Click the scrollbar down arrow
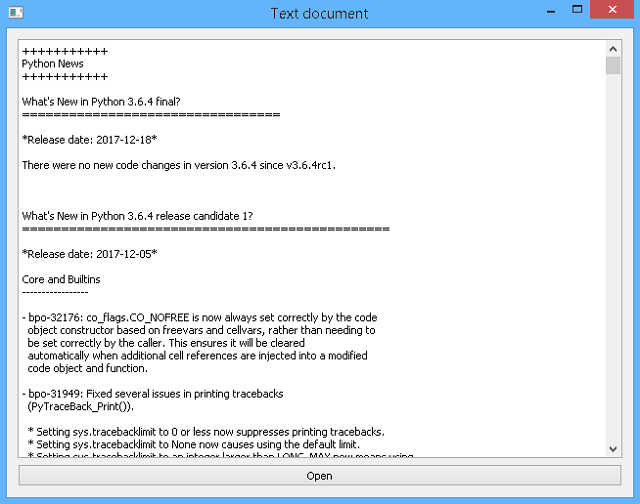This screenshot has height=504, width=640. (x=613, y=448)
